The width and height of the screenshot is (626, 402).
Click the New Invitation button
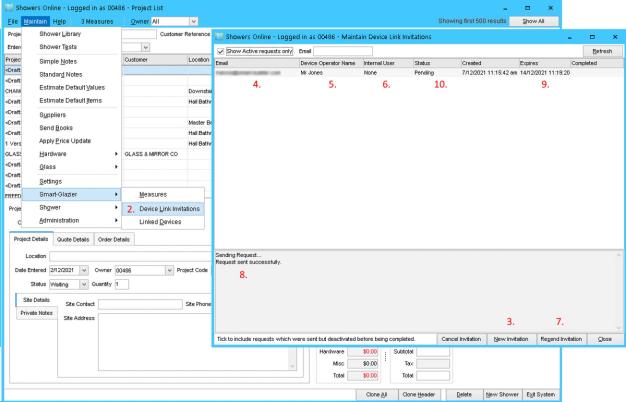(x=511, y=339)
